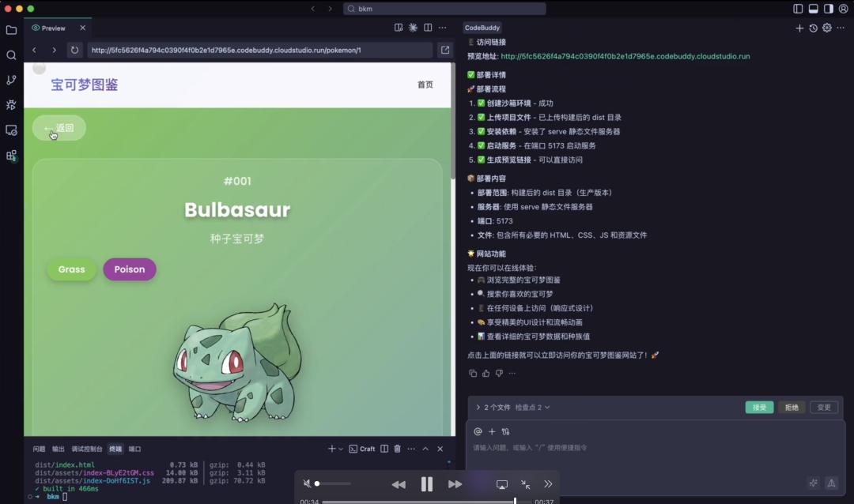
Task: Reload the preview page
Action: tap(74, 50)
